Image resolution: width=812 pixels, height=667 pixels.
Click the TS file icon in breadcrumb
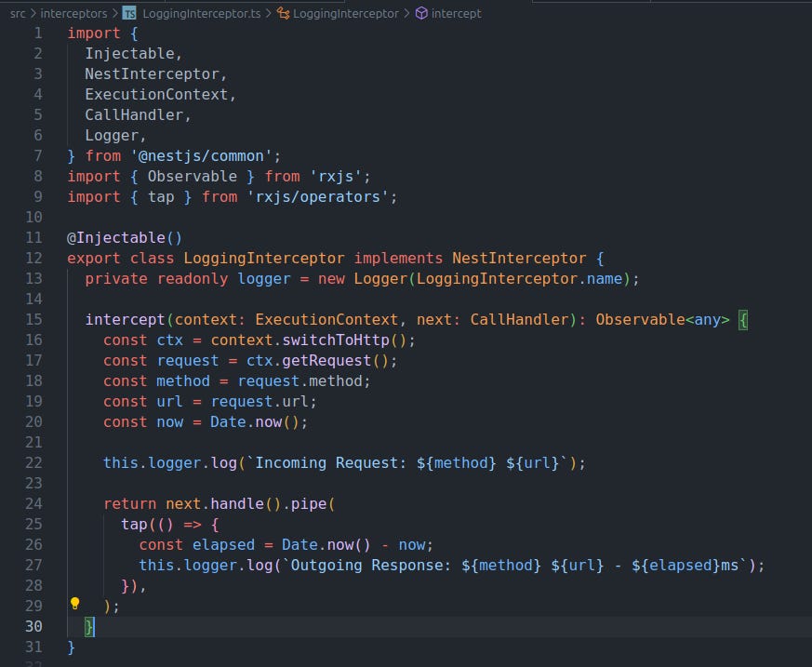[x=129, y=13]
